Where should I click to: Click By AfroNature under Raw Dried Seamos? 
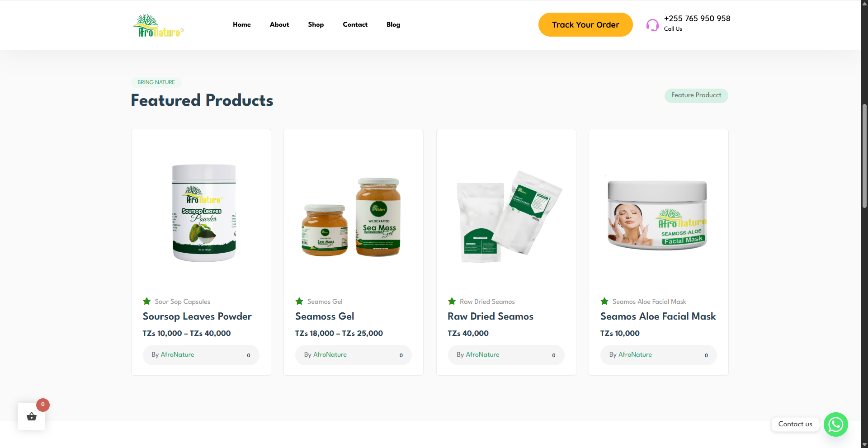478,354
